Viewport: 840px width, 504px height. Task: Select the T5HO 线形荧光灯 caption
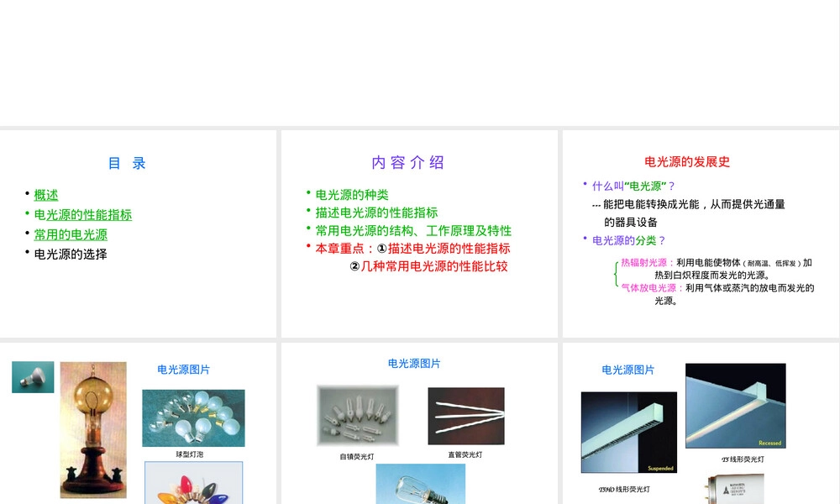(624, 489)
